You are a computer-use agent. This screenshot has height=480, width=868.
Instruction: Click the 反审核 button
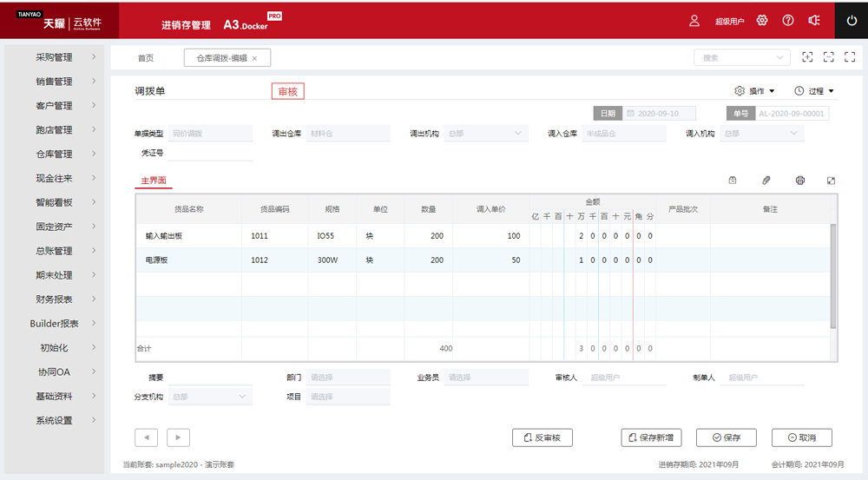click(x=542, y=437)
